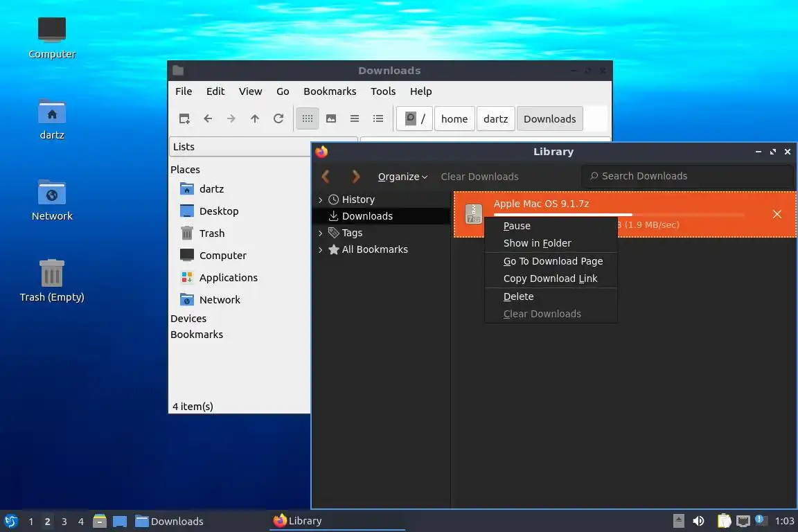Open clipboard manager tray icon
The image size is (798, 532).
[724, 521]
